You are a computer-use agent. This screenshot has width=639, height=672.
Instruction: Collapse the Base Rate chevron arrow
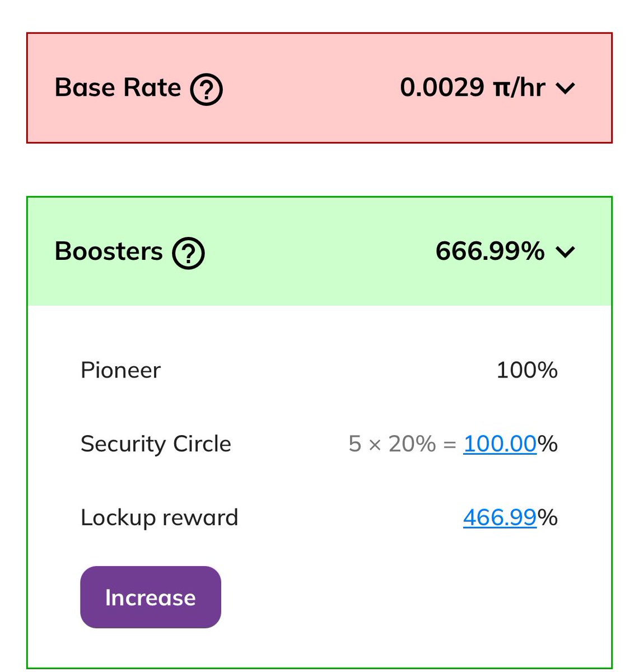coord(566,88)
